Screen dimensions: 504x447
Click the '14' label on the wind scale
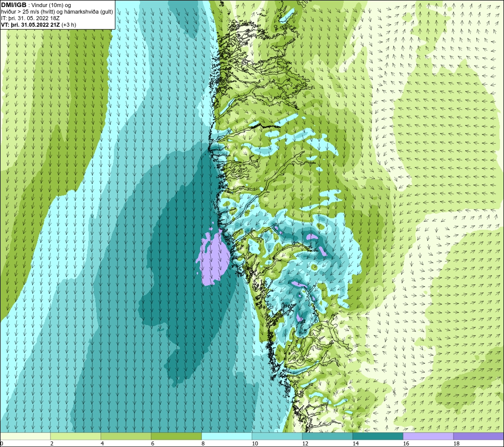[x=355, y=443]
